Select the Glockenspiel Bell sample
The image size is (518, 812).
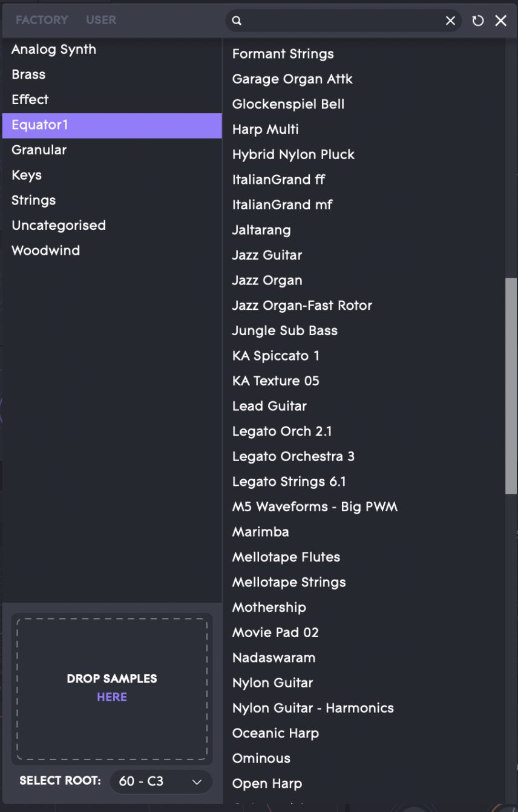288,104
